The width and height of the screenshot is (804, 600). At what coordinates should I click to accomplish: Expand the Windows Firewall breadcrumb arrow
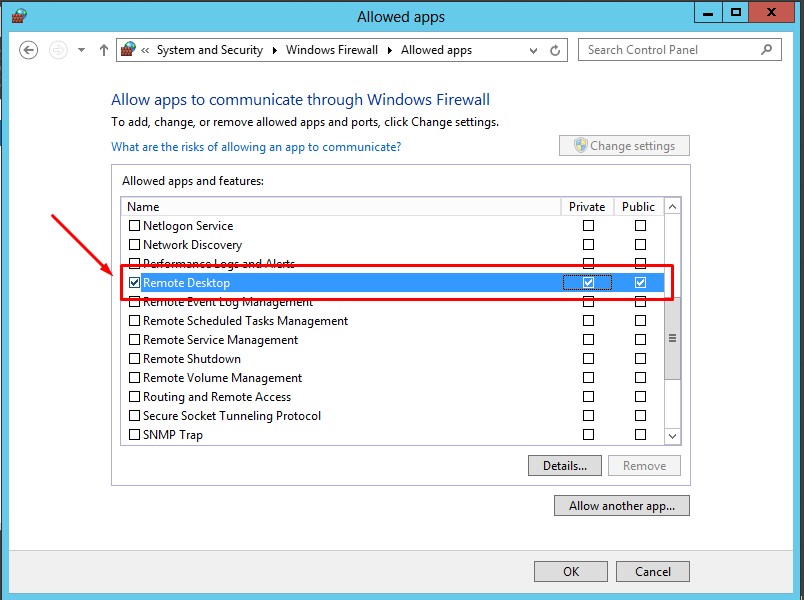tap(391, 50)
